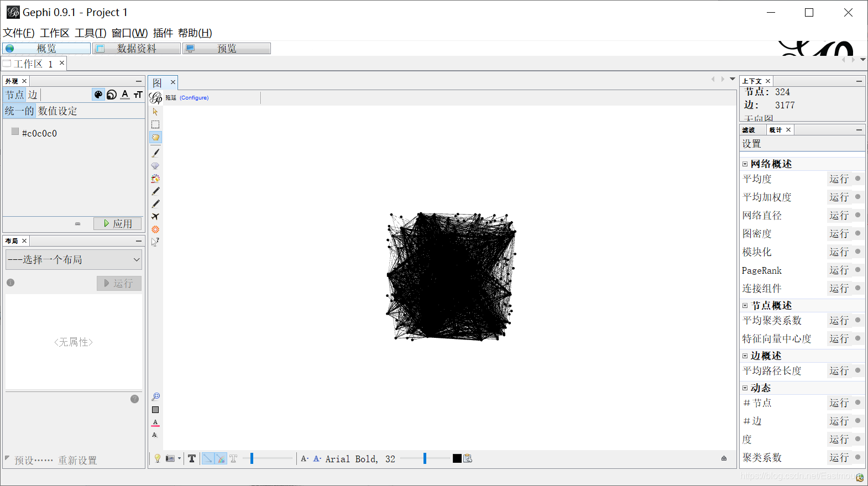The height and width of the screenshot is (486, 868).
Task: Click the link chain icon beside 应用
Action: (x=77, y=224)
